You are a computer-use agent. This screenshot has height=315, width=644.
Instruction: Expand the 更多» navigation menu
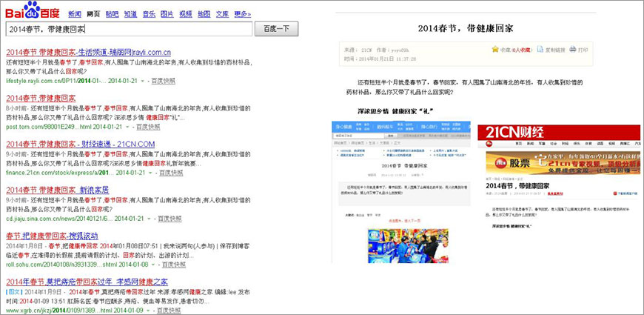tap(242, 14)
